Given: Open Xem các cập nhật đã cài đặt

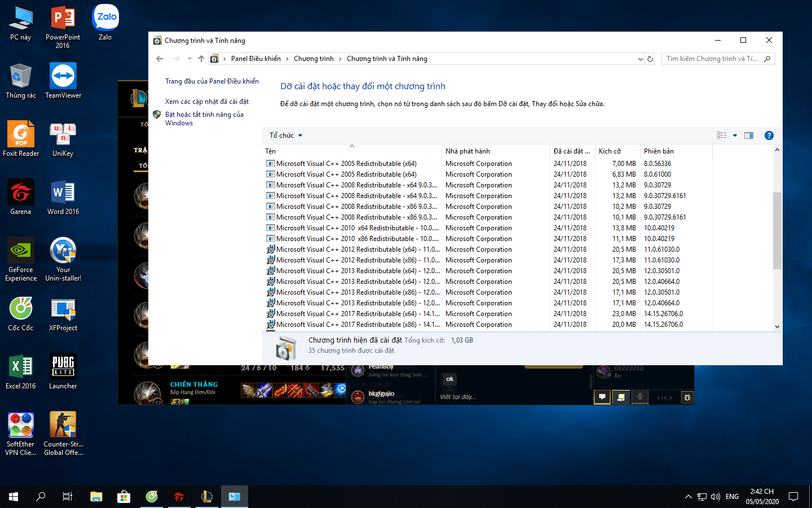Looking at the screenshot, I should 207,102.
